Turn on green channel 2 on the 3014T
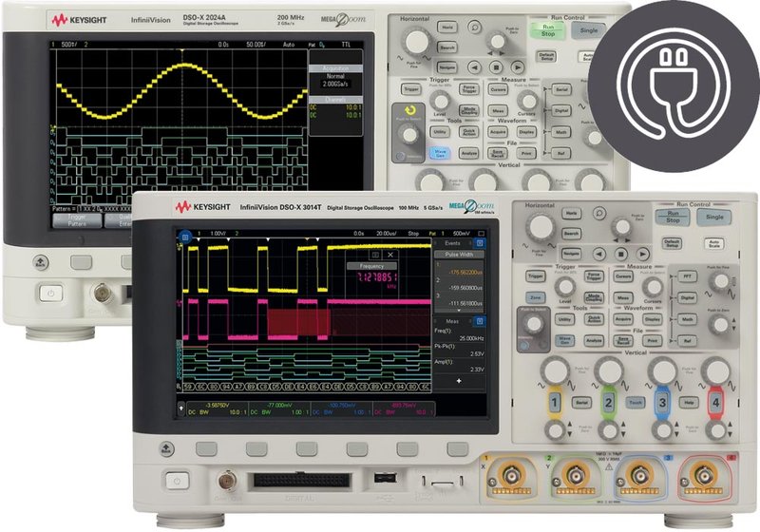 coord(608,403)
